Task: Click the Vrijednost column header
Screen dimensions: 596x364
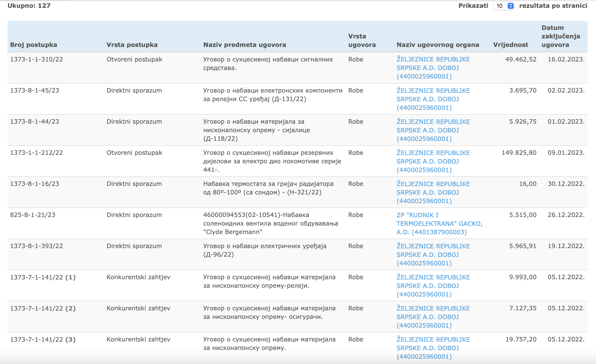Action: coord(510,45)
